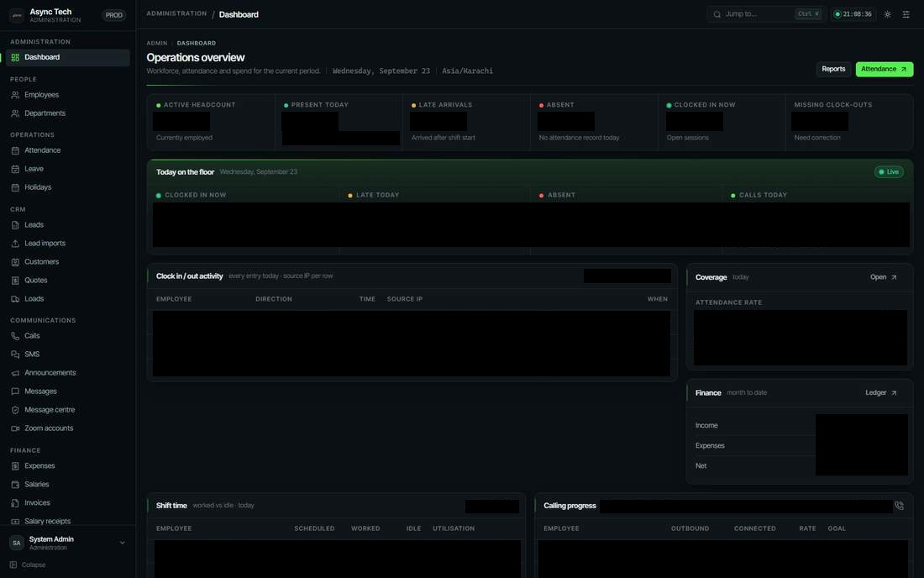Click the Messages chat icon
Screen dimensions: 924x578
(15, 391)
